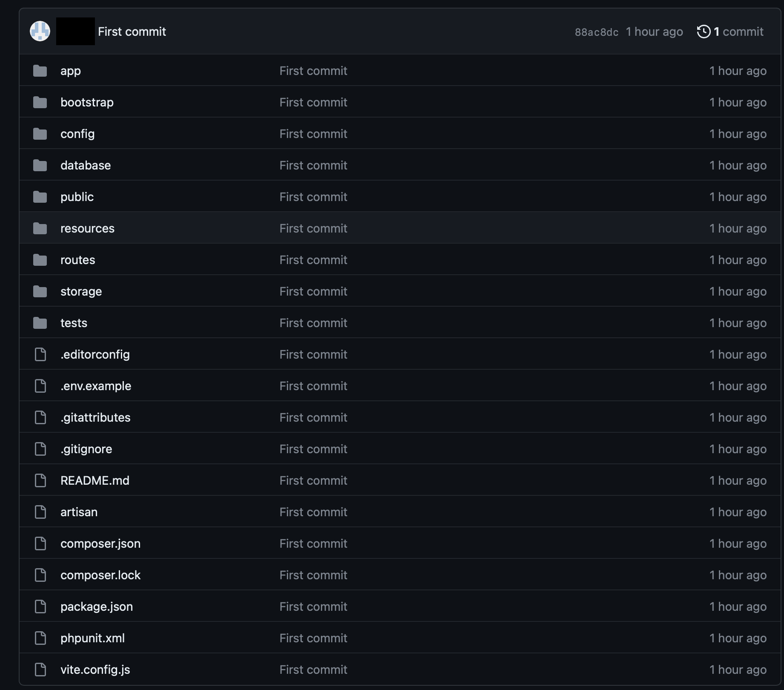
Task: Click the history clock icon near 1 commit
Action: [704, 31]
